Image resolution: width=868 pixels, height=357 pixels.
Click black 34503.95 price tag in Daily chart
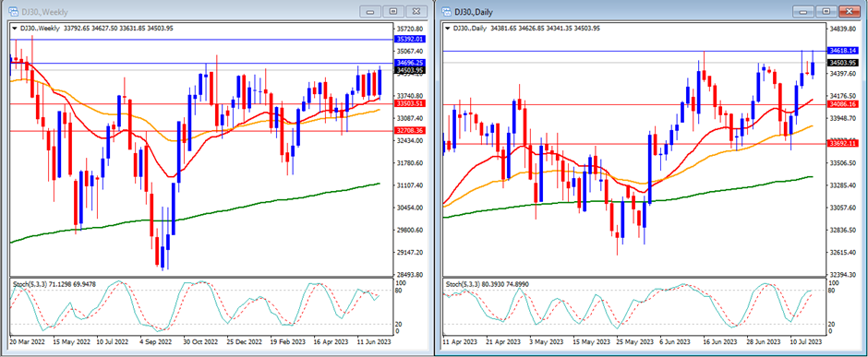[842, 63]
